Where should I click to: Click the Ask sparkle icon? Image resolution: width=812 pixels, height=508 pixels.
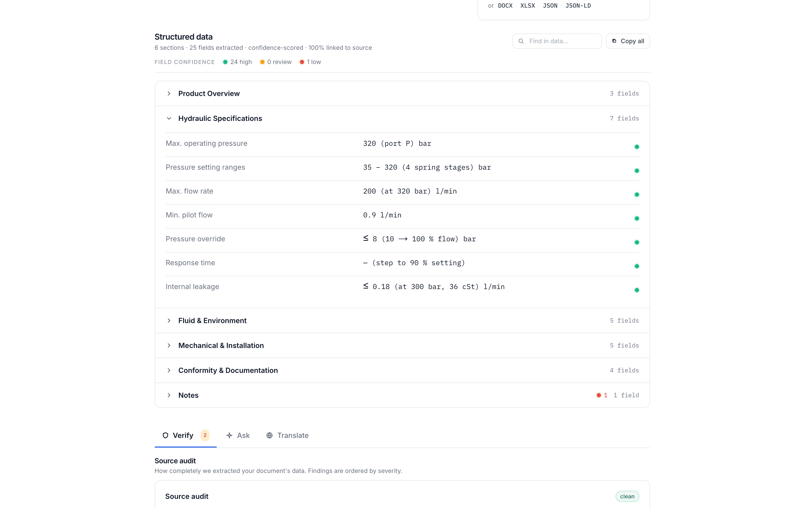tap(229, 435)
